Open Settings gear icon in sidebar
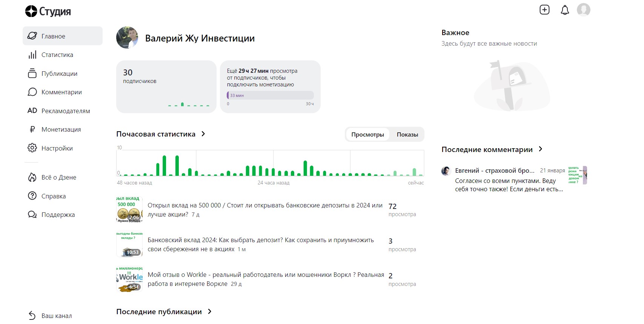The image size is (644, 324). (32, 148)
